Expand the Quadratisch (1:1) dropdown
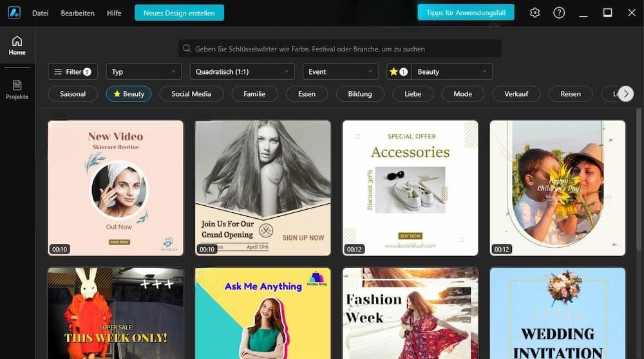This screenshot has height=359, width=644. point(242,71)
